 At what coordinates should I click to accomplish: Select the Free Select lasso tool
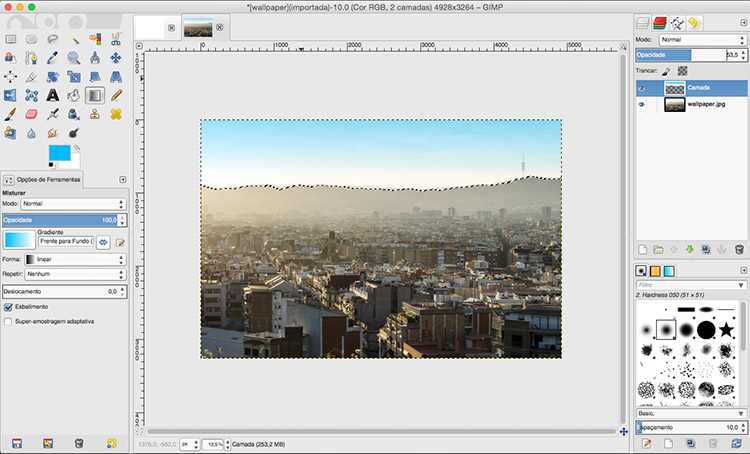click(x=53, y=39)
